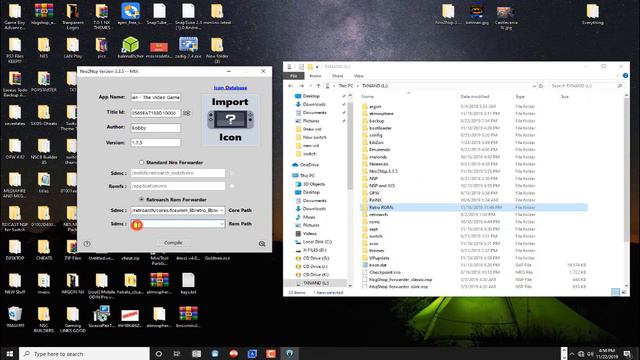Screen dimensions: 640x360
Task: Click the Up arrow in File Explorer
Action: point(318,86)
